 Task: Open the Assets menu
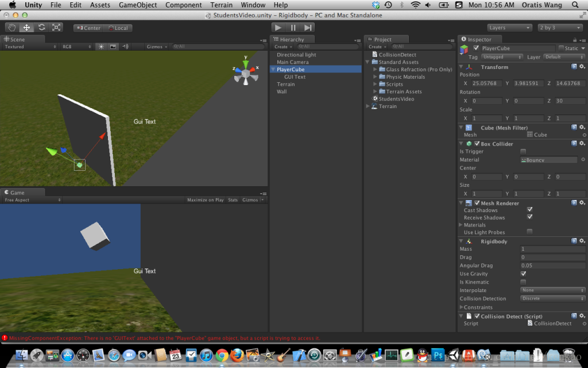coord(100,5)
